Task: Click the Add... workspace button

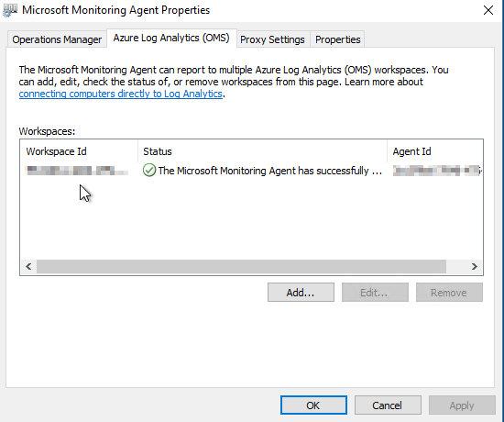Action: tap(301, 293)
